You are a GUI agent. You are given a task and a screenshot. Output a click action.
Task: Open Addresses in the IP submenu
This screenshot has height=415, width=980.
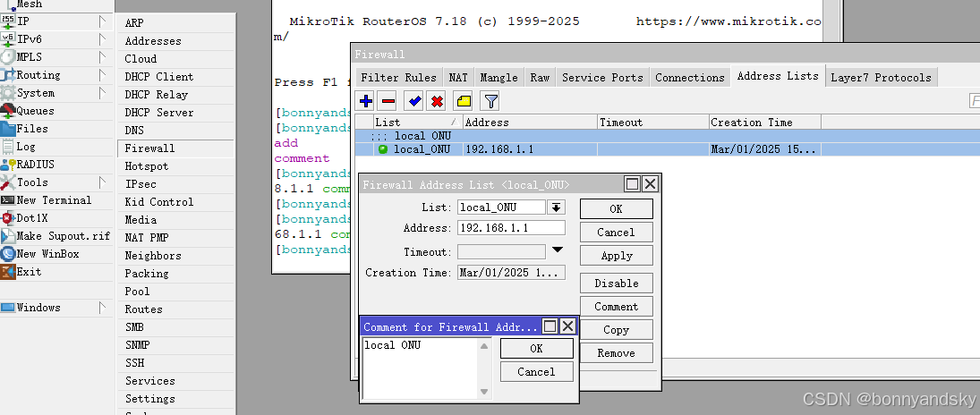point(175,40)
